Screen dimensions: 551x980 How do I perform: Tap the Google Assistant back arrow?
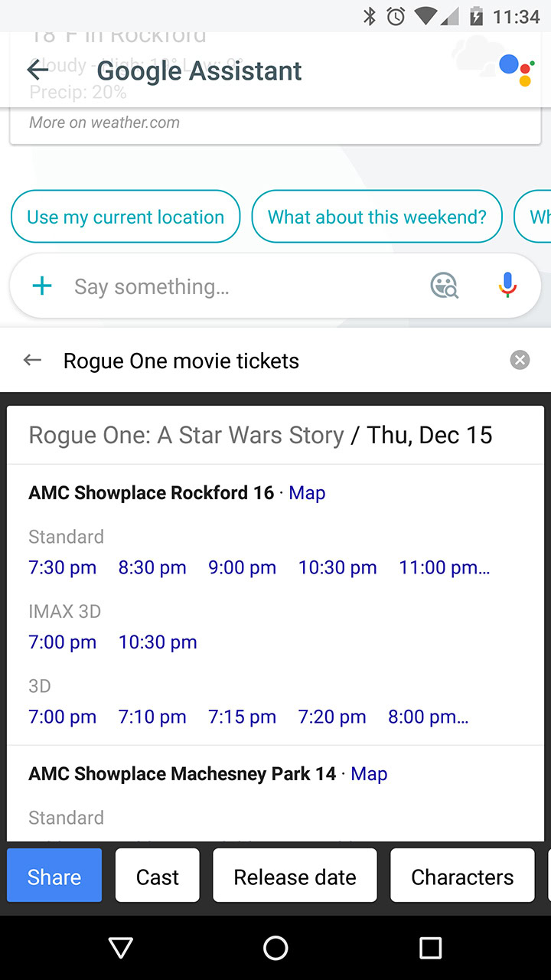37,70
